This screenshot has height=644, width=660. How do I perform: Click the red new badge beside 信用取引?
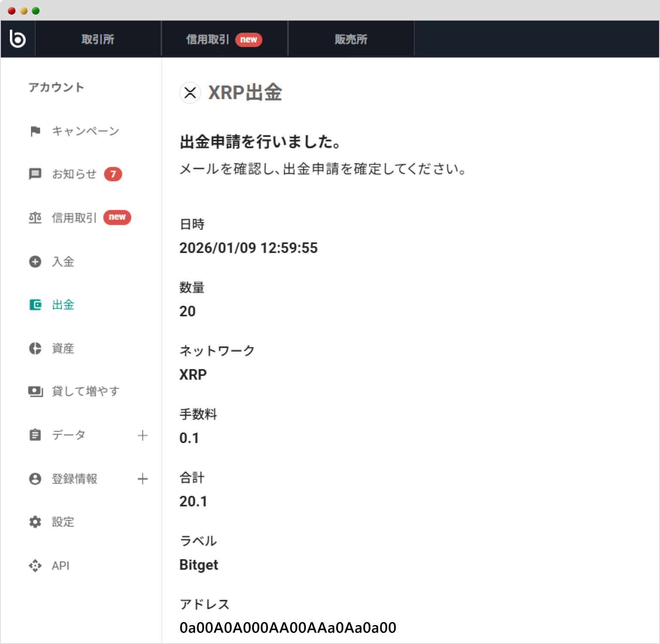(x=117, y=218)
